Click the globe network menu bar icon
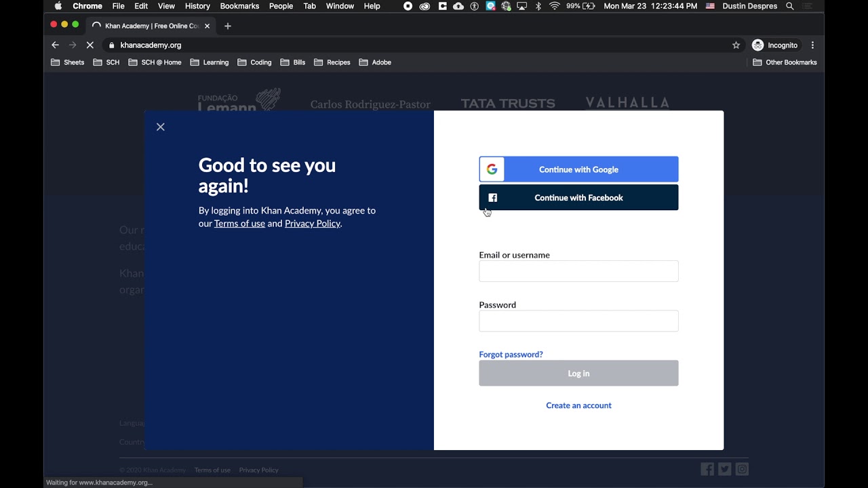This screenshot has height=488, width=868. pos(505,6)
